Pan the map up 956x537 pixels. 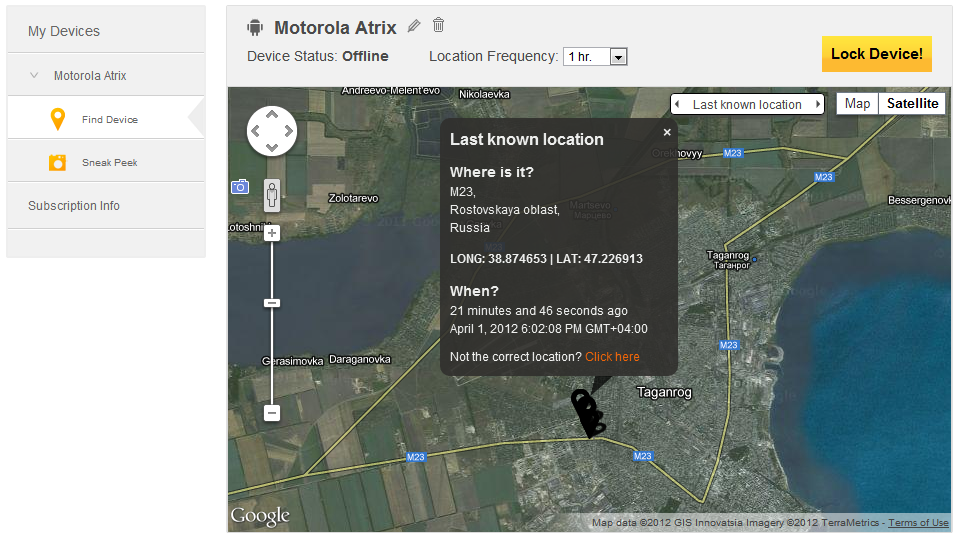click(x=272, y=114)
